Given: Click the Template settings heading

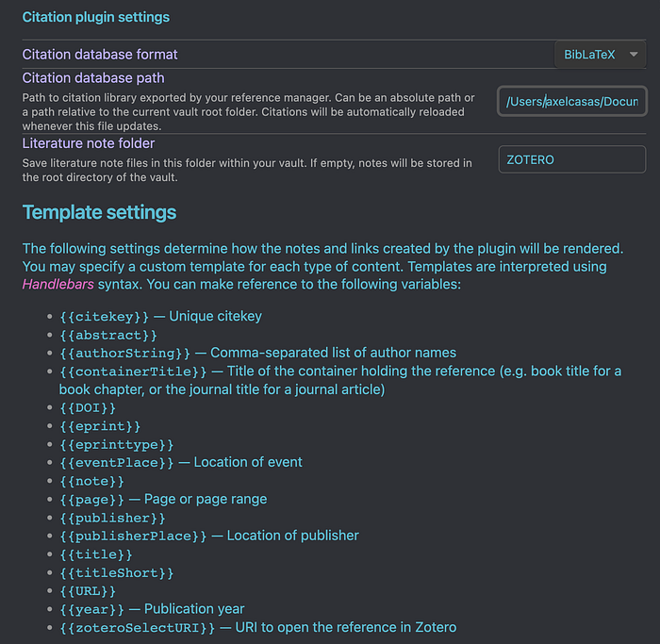Looking at the screenshot, I should [x=99, y=212].
